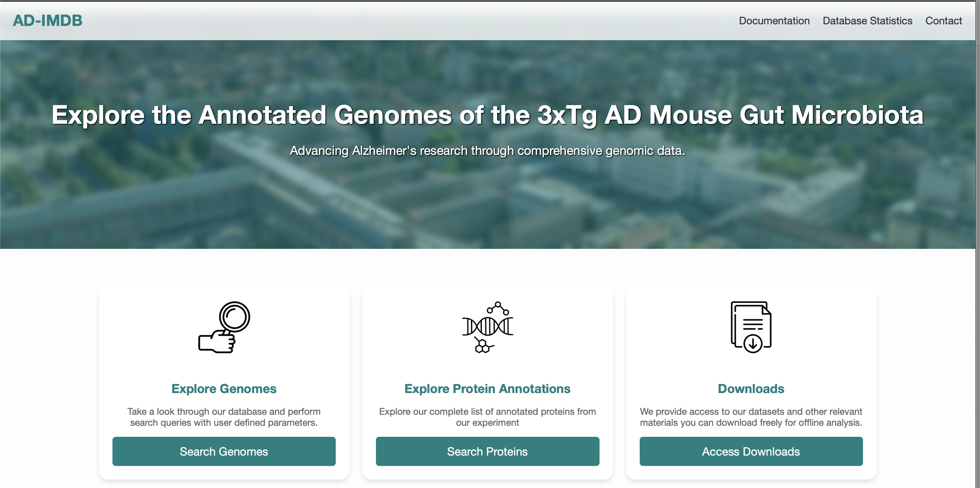Open Database Statistics from the navbar
Viewport: 980px width, 488px height.
point(867,20)
